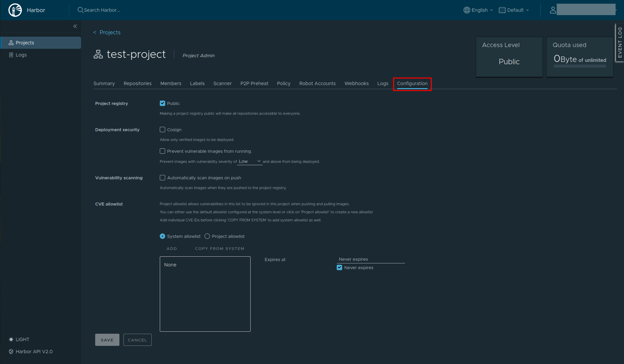
Task: Click the user profile icon
Action: 553,10
